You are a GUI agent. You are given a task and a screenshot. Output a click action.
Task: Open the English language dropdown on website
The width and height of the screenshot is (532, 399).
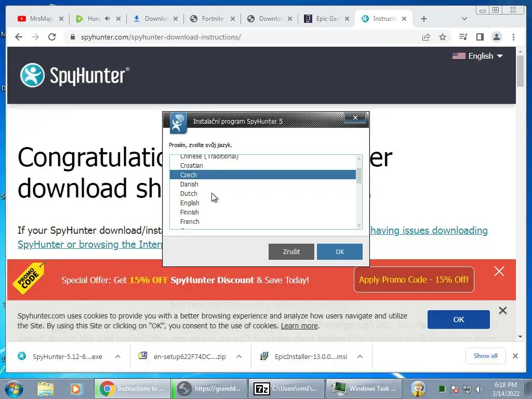[x=478, y=56]
